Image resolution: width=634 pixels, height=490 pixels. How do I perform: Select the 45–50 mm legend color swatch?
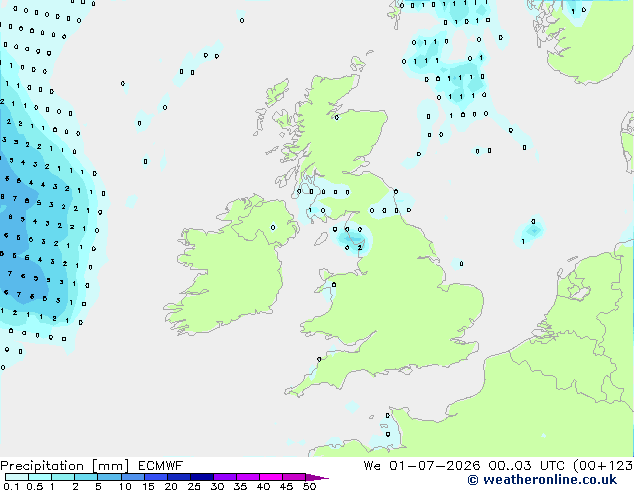[294, 477]
